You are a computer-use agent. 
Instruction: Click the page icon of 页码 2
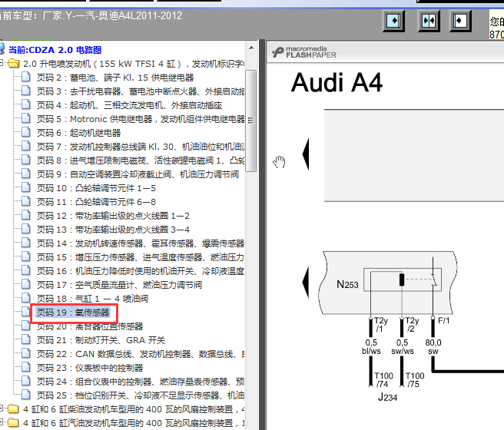point(25,78)
